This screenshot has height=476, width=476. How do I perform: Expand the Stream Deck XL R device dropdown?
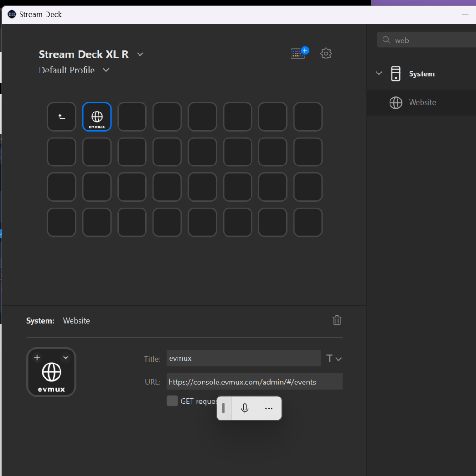(140, 54)
